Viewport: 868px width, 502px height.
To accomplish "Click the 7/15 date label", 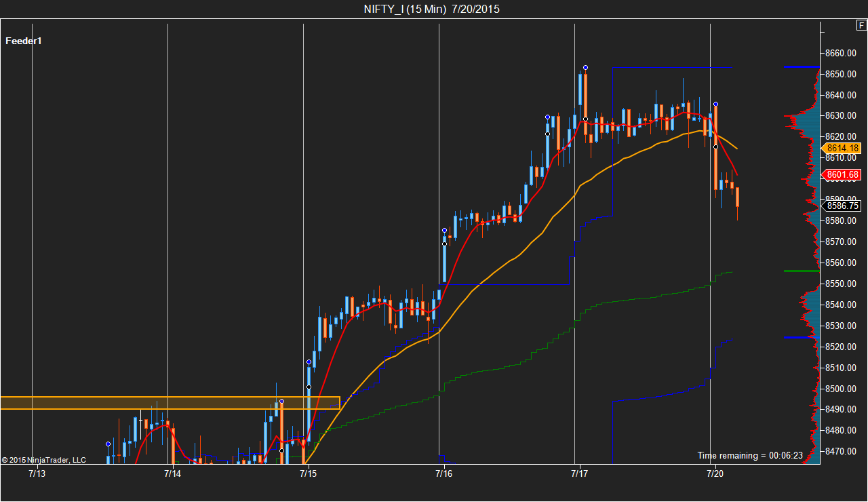I will tap(308, 474).
